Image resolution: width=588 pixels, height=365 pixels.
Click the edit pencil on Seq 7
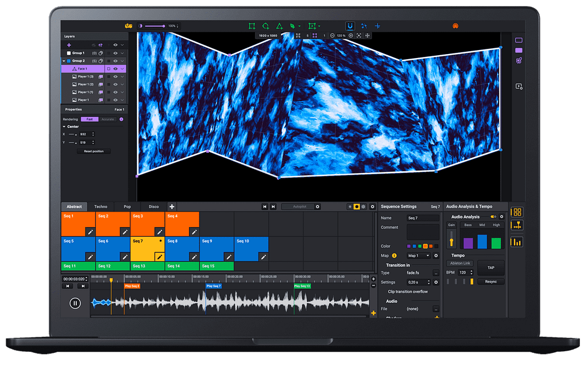[x=160, y=256]
